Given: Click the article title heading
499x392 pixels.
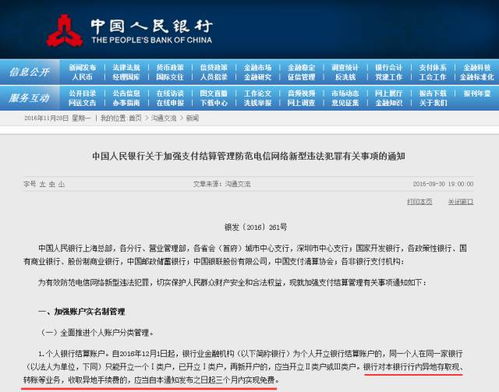Looking at the screenshot, I should [x=249, y=156].
